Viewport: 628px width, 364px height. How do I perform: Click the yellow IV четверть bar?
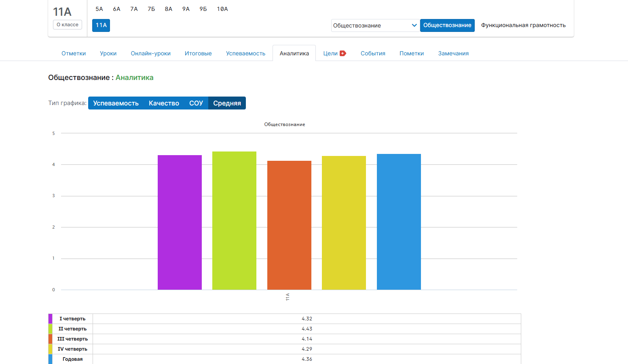[344, 223]
